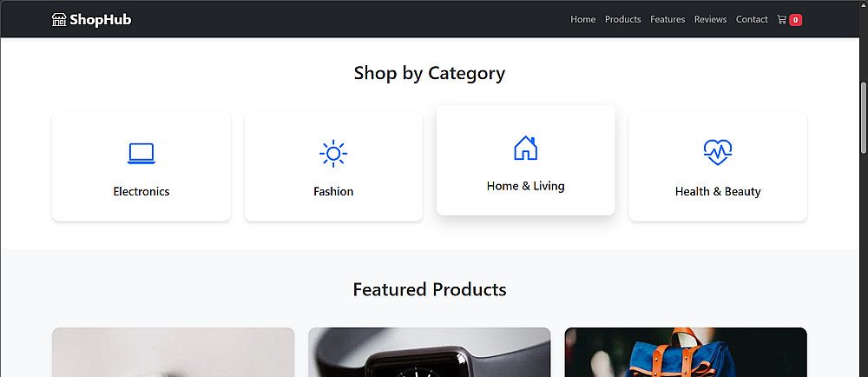Click the heart pulse Health & Beauty icon

(x=718, y=154)
